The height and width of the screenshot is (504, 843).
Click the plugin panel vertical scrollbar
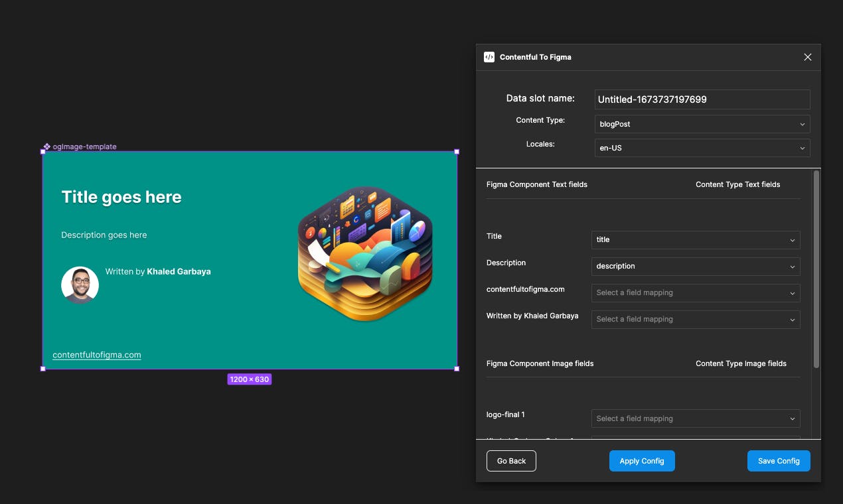click(x=816, y=269)
